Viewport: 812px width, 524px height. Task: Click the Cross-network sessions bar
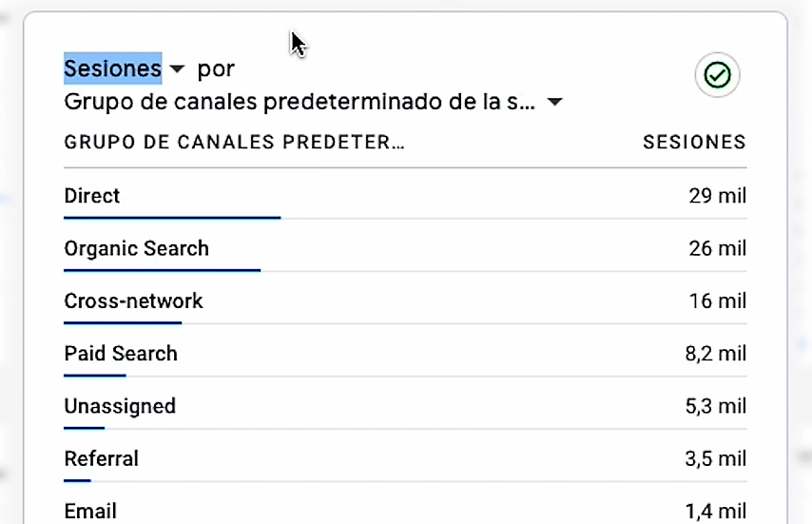[x=123, y=322]
